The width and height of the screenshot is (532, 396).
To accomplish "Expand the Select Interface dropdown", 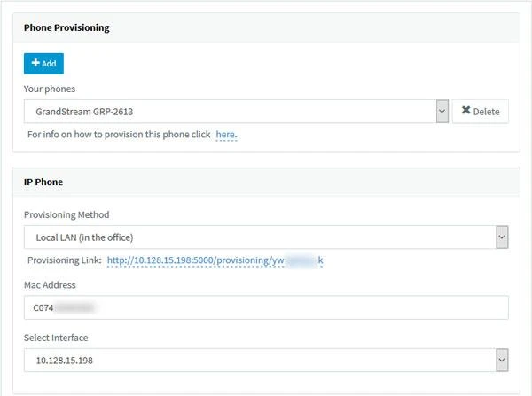I will pos(257,361).
